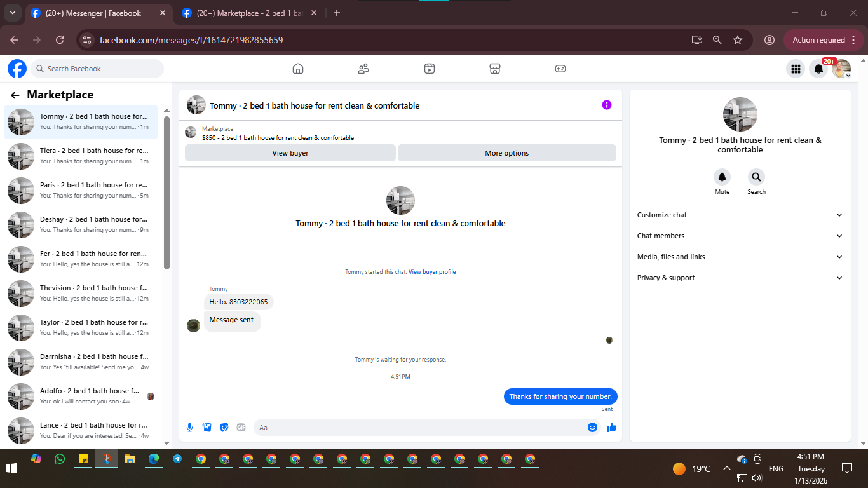Click the Search magnifier in chat details
This screenshot has width=868, height=488.
[x=756, y=177]
